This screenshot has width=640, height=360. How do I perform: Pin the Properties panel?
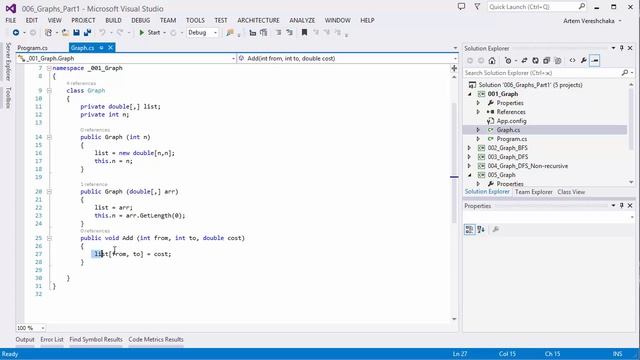click(x=622, y=206)
